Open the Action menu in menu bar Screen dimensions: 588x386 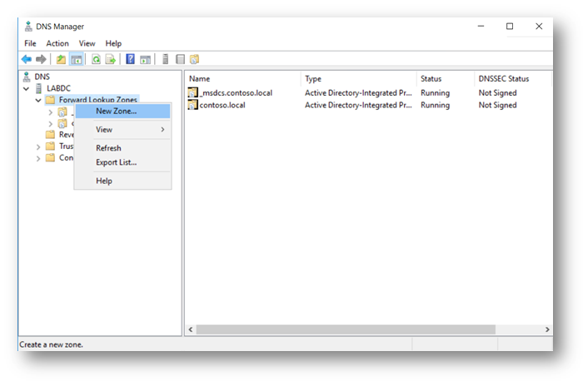click(x=57, y=43)
